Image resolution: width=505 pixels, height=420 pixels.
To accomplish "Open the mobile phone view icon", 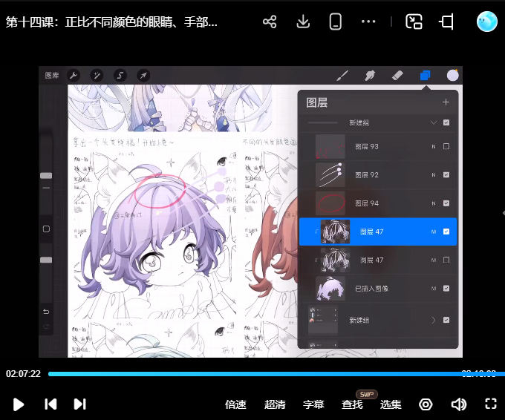I will (335, 22).
